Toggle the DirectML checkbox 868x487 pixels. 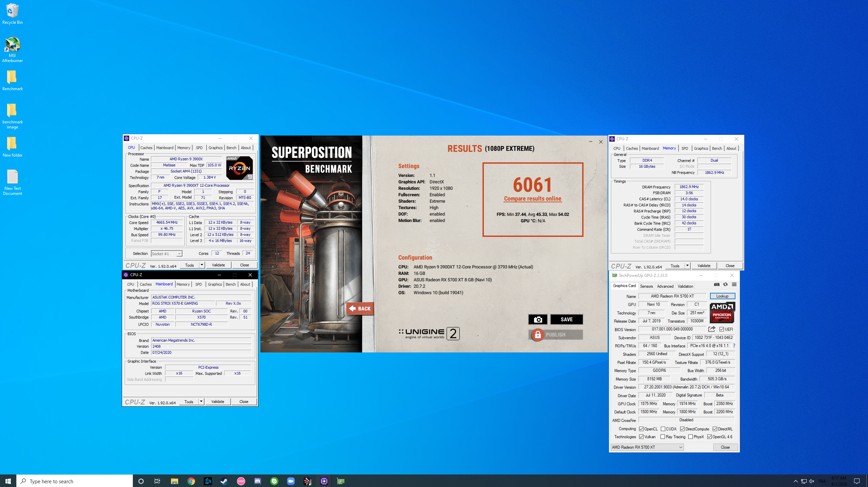click(715, 429)
